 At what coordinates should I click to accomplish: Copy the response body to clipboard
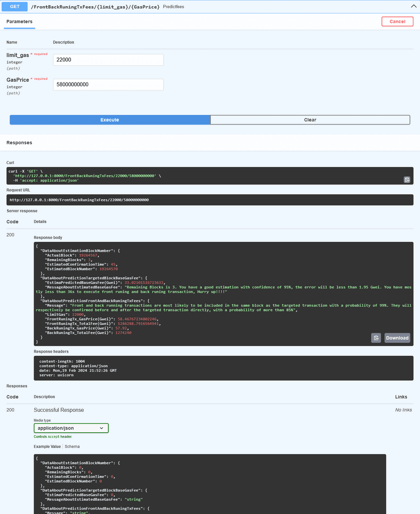click(x=376, y=338)
